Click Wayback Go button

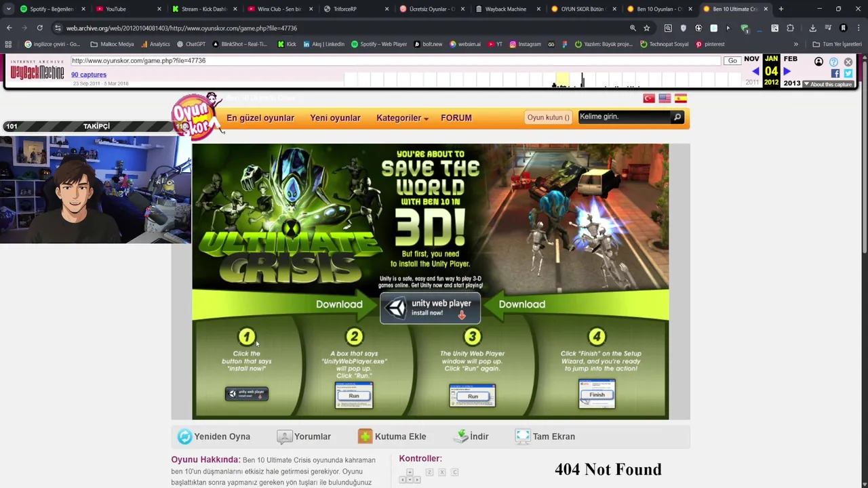click(x=732, y=61)
